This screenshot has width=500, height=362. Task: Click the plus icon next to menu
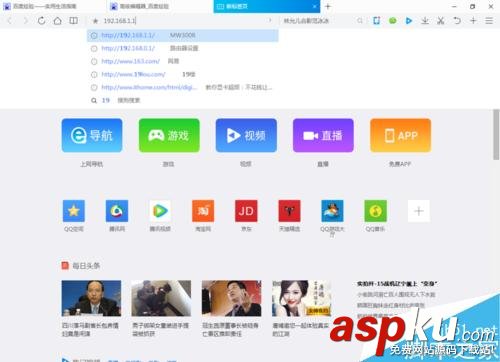[473, 21]
